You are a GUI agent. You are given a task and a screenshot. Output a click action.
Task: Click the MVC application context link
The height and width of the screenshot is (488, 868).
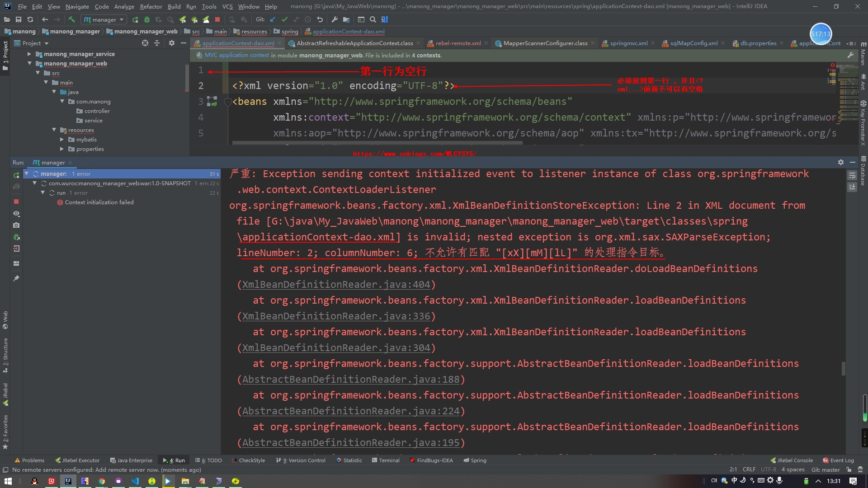click(x=236, y=55)
